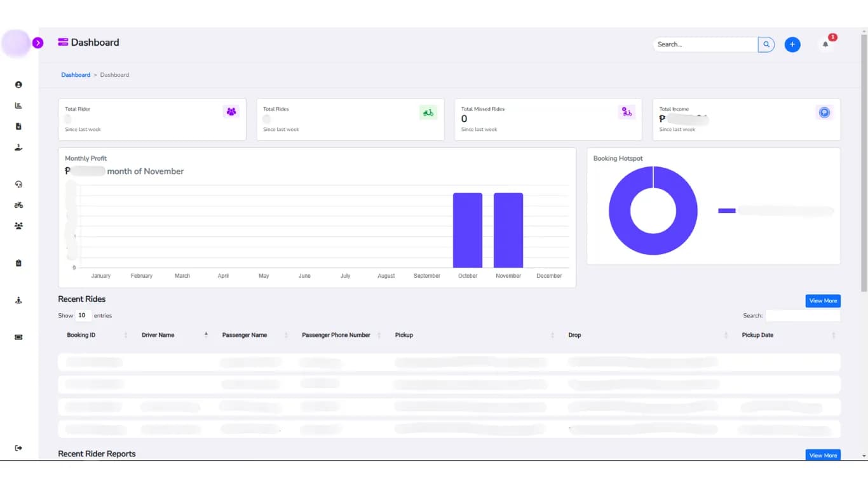
Task: Open the chart analytics sidebar icon
Action: pos(18,105)
